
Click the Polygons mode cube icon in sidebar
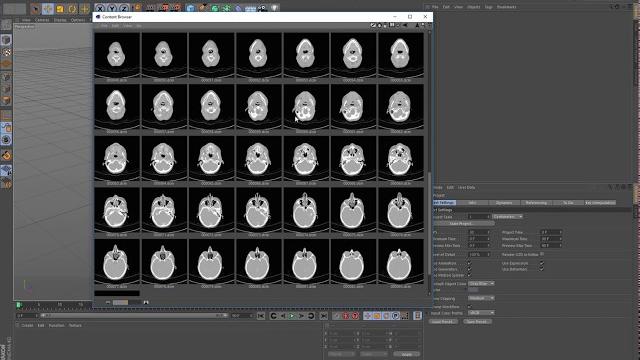click(6, 100)
